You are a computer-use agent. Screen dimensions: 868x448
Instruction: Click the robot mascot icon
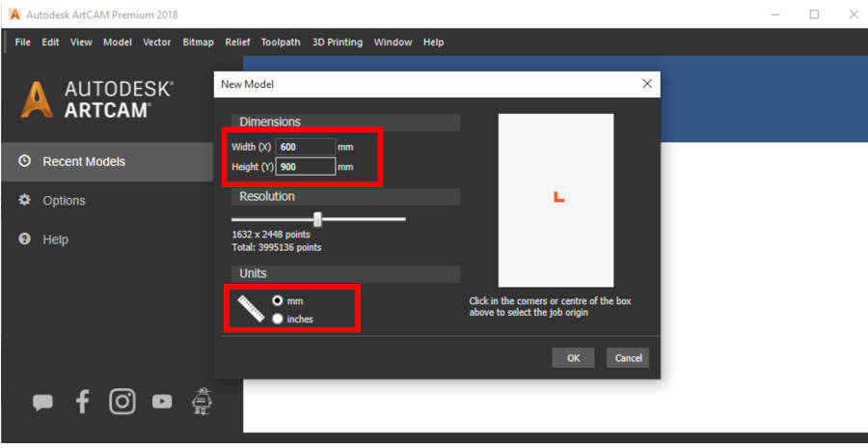pos(203,402)
